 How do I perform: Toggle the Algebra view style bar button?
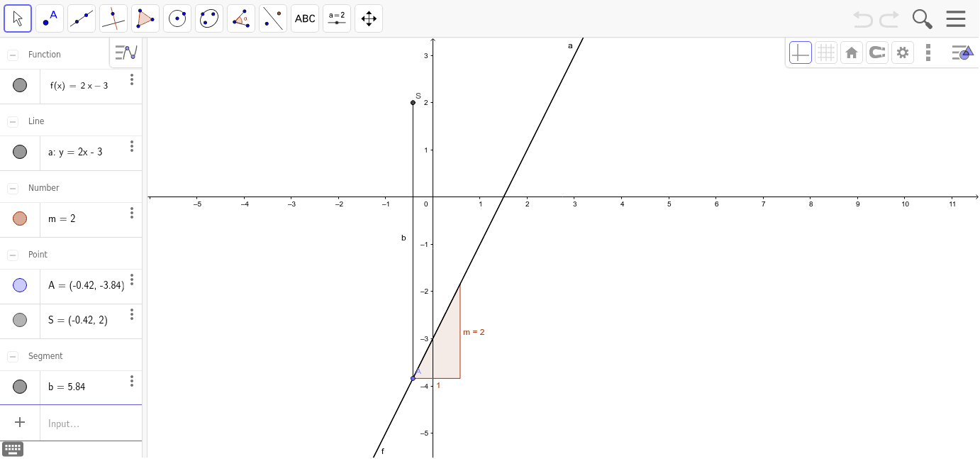(126, 52)
